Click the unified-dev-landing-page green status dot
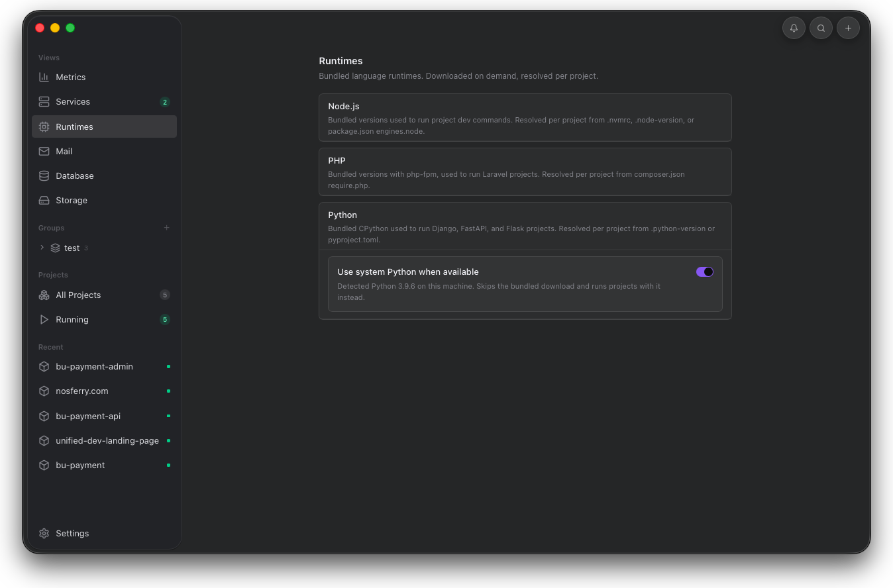Screen dimensions: 893x588 point(168,440)
